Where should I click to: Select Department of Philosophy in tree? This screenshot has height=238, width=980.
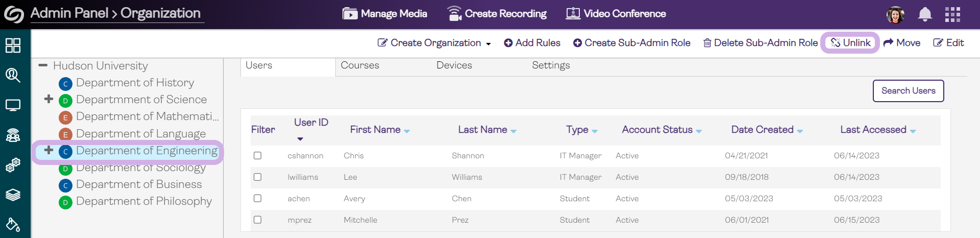point(143,201)
